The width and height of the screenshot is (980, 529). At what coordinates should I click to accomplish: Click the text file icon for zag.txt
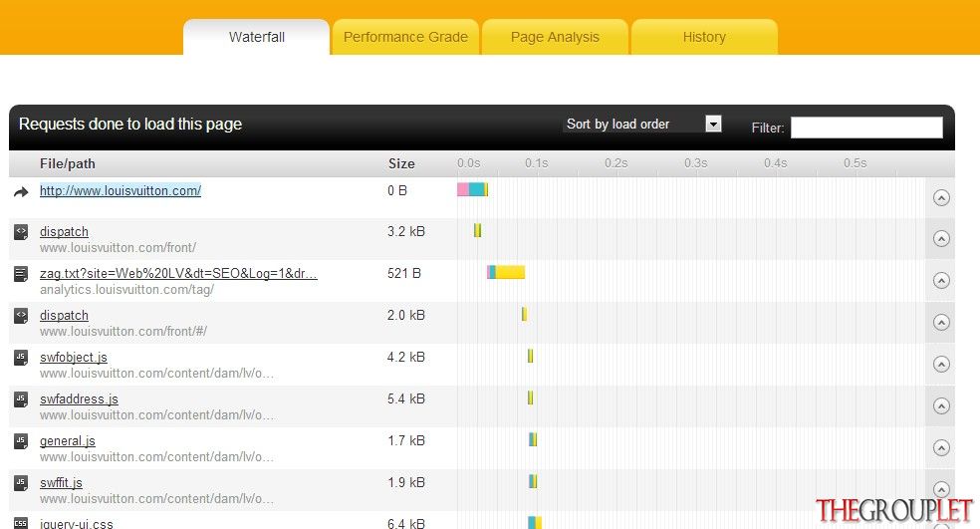tap(21, 274)
